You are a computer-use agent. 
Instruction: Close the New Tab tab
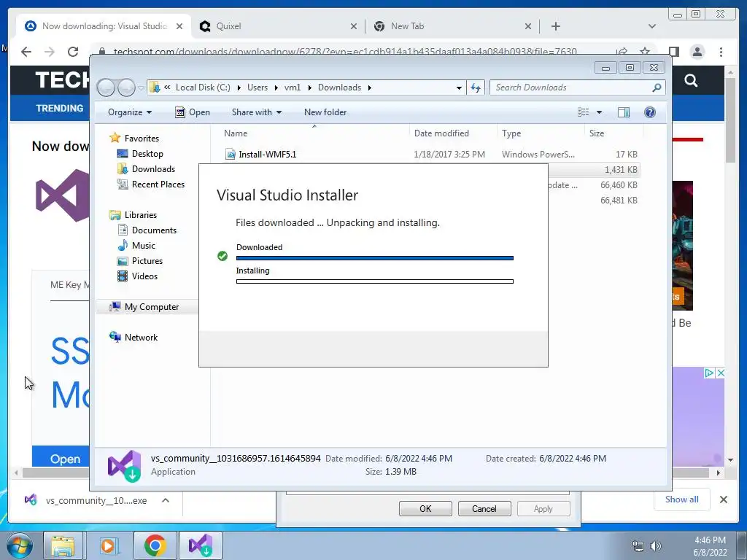(x=528, y=26)
